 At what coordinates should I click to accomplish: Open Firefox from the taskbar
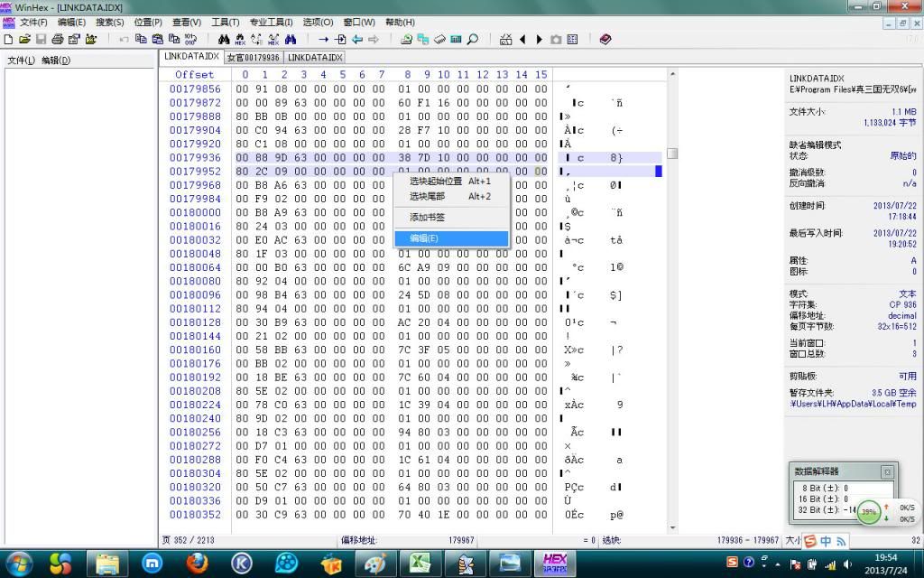point(198,564)
